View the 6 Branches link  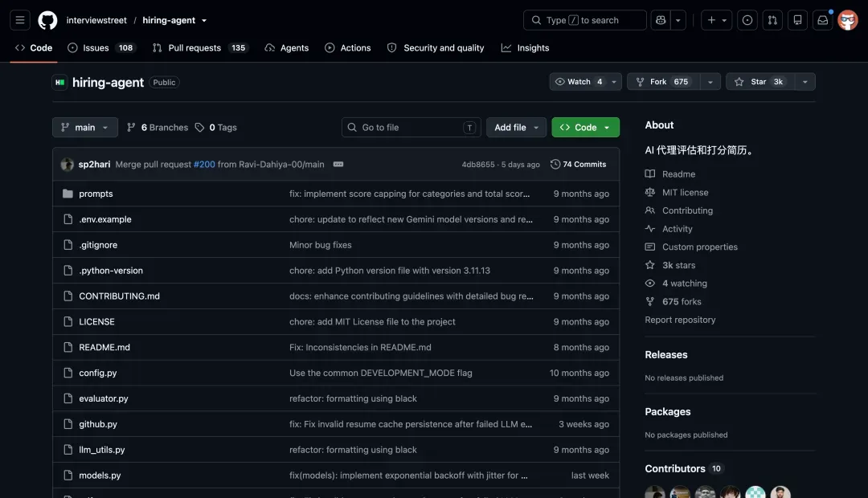pos(158,127)
